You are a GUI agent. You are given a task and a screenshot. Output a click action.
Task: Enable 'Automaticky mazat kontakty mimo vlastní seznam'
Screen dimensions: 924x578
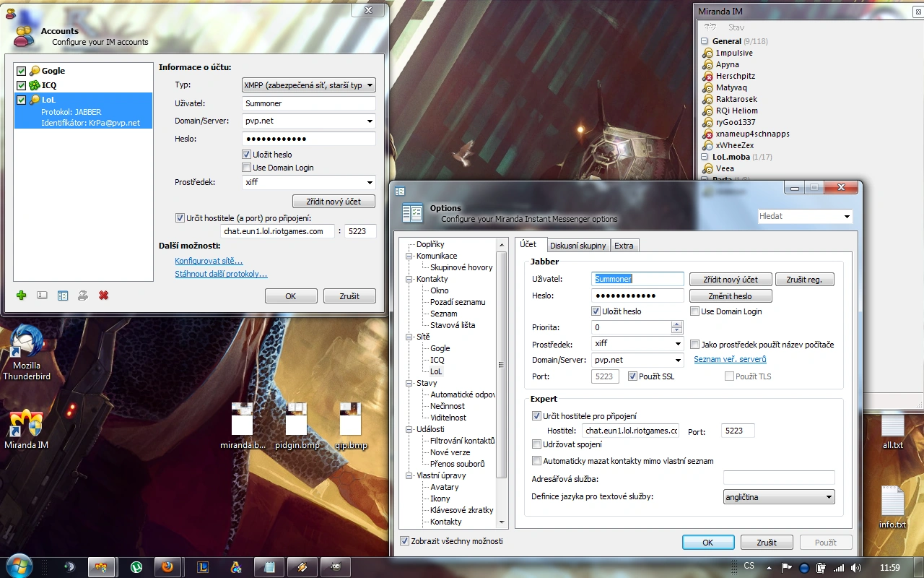coord(536,461)
